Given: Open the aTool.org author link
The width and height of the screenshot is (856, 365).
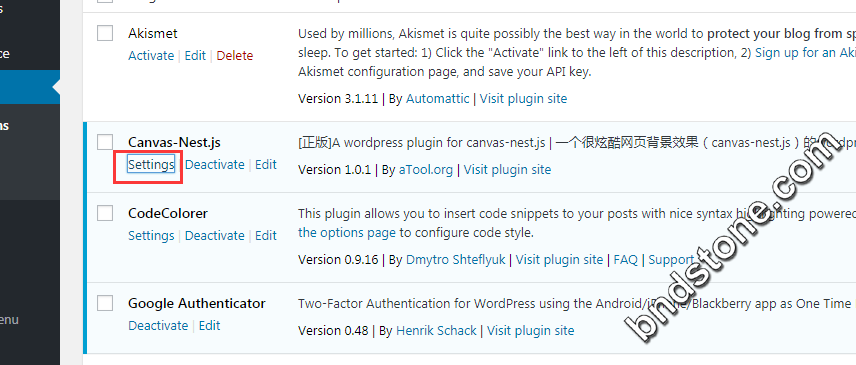Looking at the screenshot, I should click(426, 170).
